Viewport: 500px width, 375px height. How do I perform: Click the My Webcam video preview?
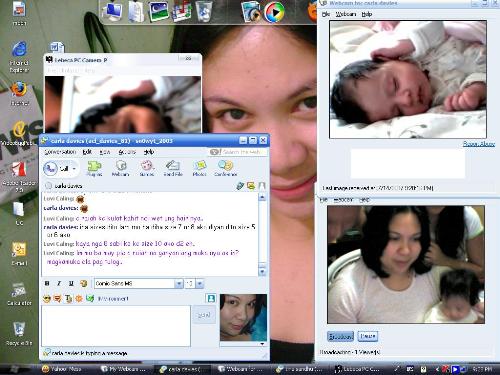click(x=406, y=264)
